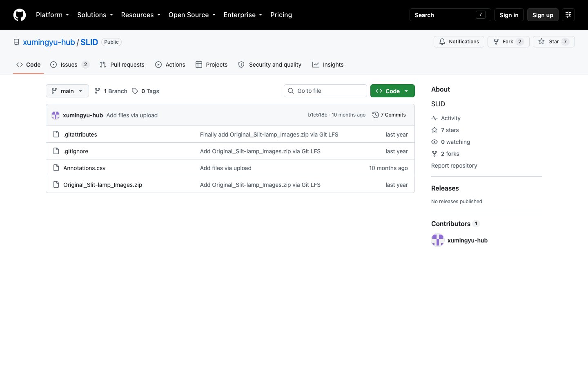Click the xumingyu-hub avatar in commit row

coord(56,115)
